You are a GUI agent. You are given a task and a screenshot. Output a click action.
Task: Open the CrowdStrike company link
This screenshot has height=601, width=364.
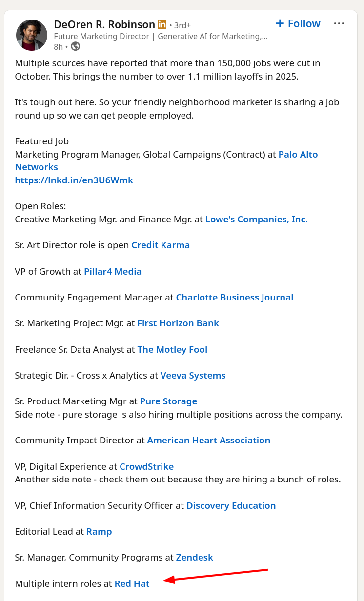[146, 466]
